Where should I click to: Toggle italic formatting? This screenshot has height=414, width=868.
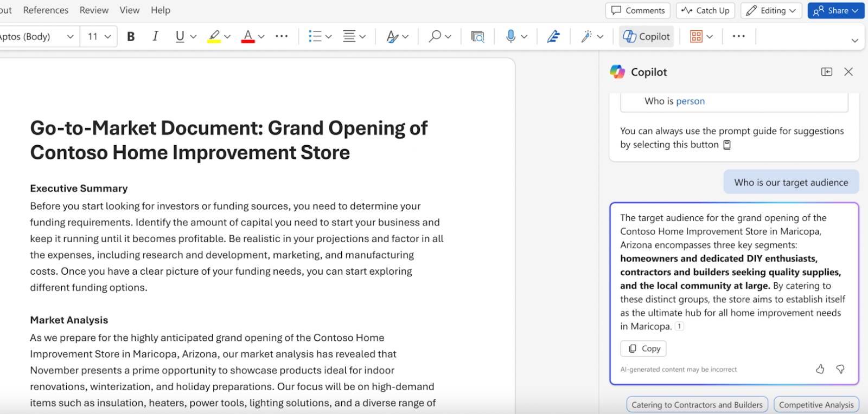[155, 36]
